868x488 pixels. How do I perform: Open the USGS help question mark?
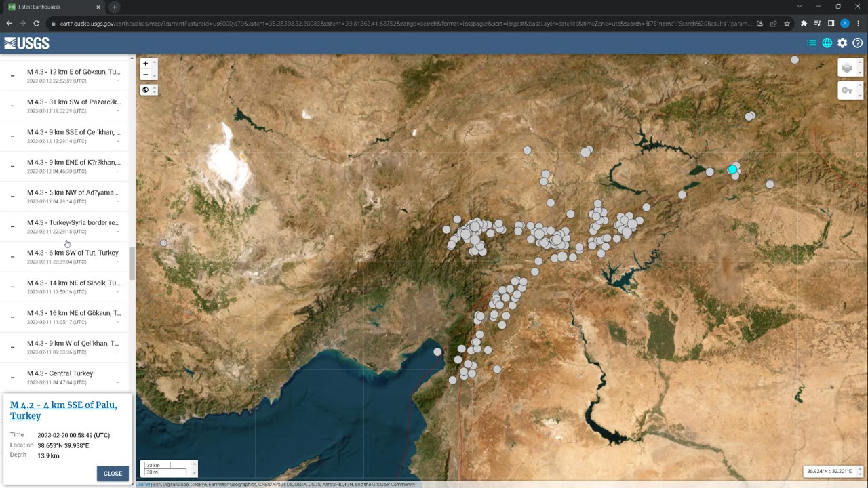coord(858,43)
